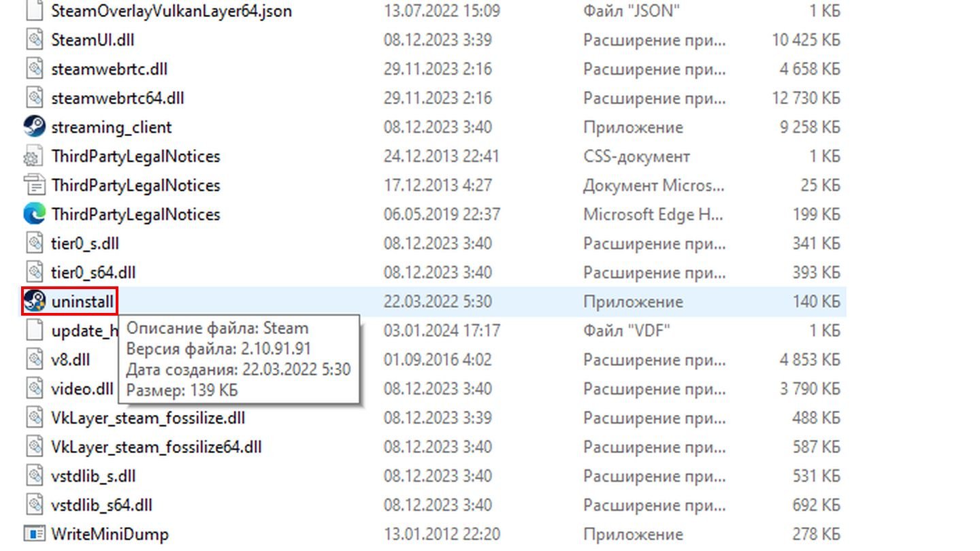The width and height of the screenshot is (980, 551).
Task: Click the file name streaming_client
Action: click(112, 127)
